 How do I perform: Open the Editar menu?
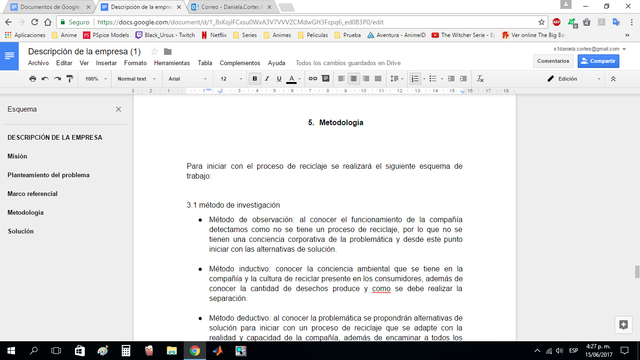(64, 63)
